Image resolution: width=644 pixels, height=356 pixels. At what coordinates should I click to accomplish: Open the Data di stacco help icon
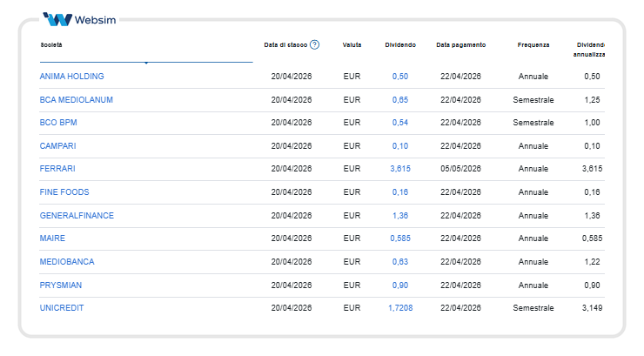click(x=315, y=44)
